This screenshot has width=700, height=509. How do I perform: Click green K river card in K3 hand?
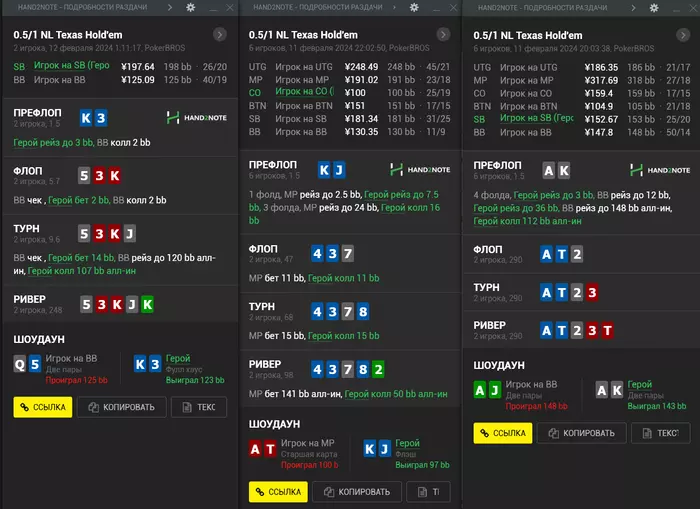click(147, 305)
